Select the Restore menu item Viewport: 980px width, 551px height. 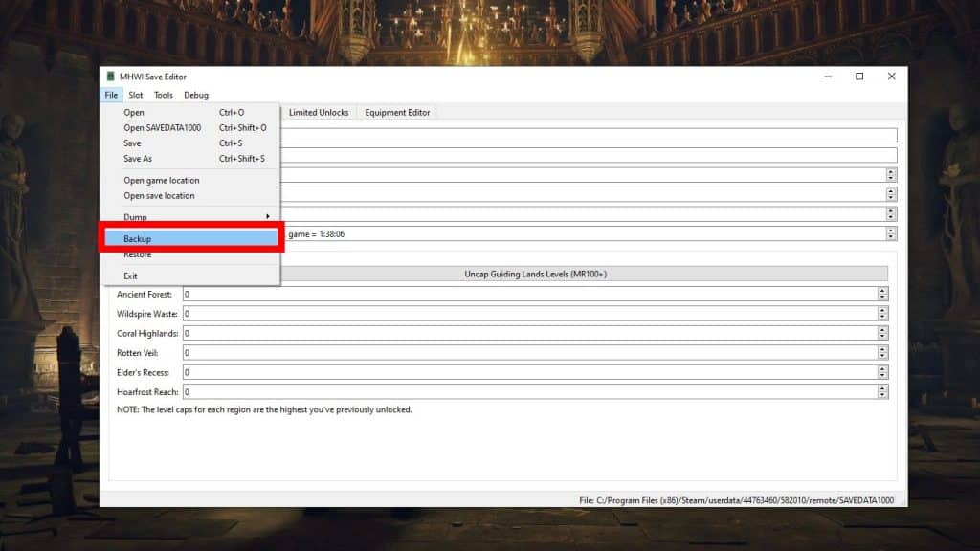pyautogui.click(x=191, y=254)
